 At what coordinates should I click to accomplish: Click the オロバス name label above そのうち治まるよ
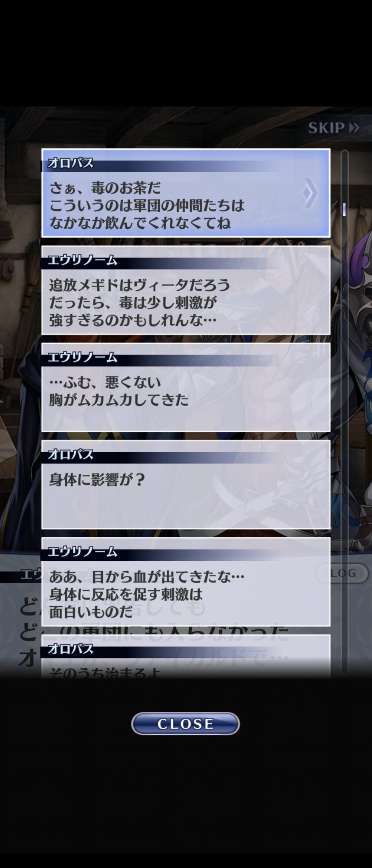coord(70,649)
